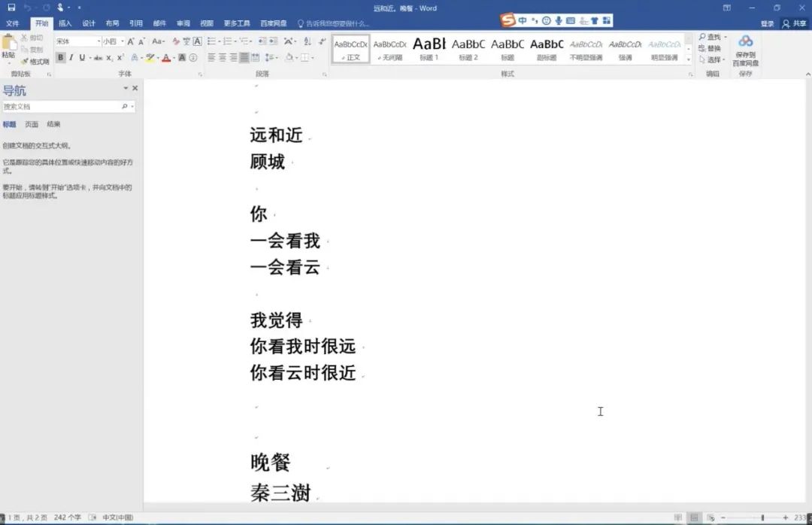The width and height of the screenshot is (812, 525).
Task: Apply a character border to text
Action: click(197, 41)
